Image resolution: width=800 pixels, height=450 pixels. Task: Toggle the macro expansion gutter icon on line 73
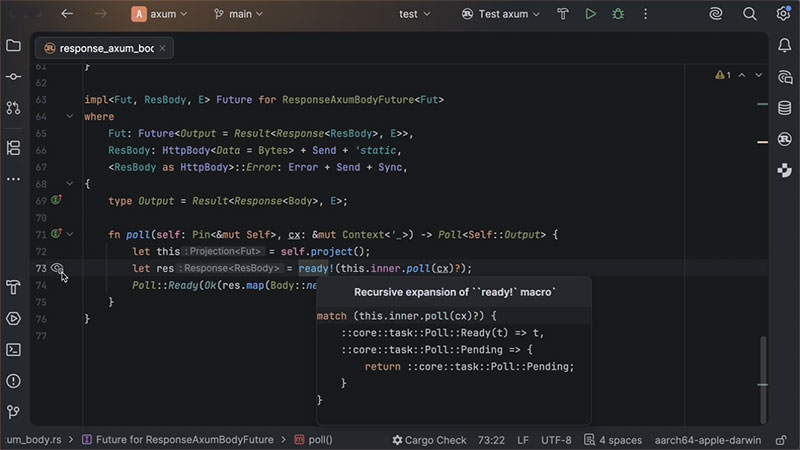click(x=57, y=268)
